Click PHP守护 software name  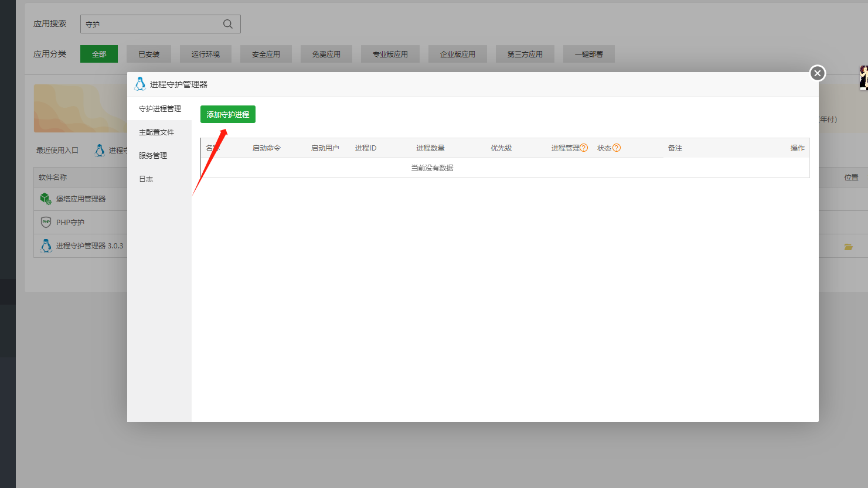70,223
